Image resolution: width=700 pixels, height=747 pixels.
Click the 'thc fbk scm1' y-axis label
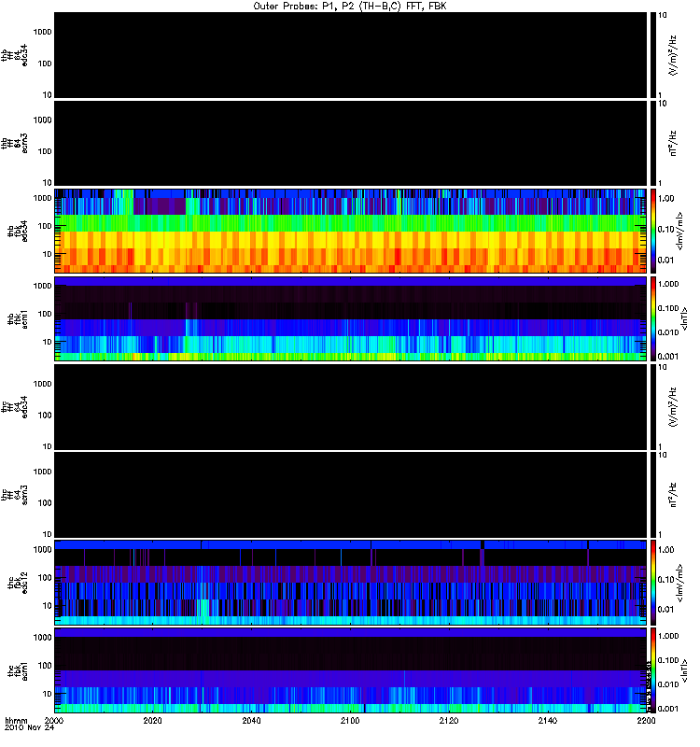click(17, 670)
